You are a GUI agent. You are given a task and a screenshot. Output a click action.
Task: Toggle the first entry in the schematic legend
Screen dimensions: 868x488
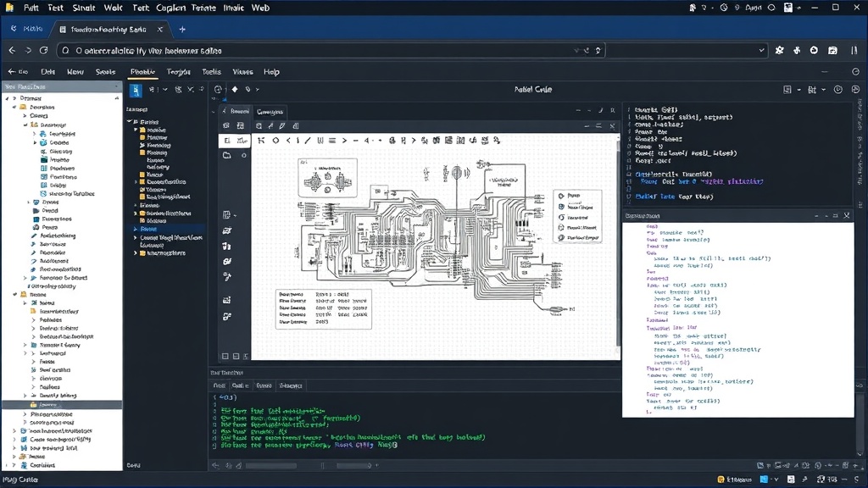[569, 196]
